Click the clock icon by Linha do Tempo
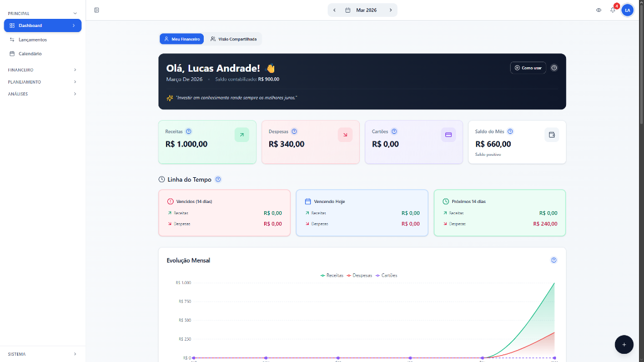The width and height of the screenshot is (644, 362). coord(162,179)
